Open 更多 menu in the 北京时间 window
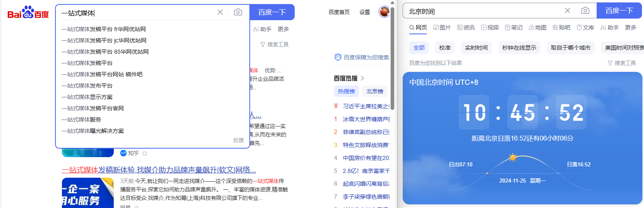The width and height of the screenshot is (644, 208). click(631, 27)
